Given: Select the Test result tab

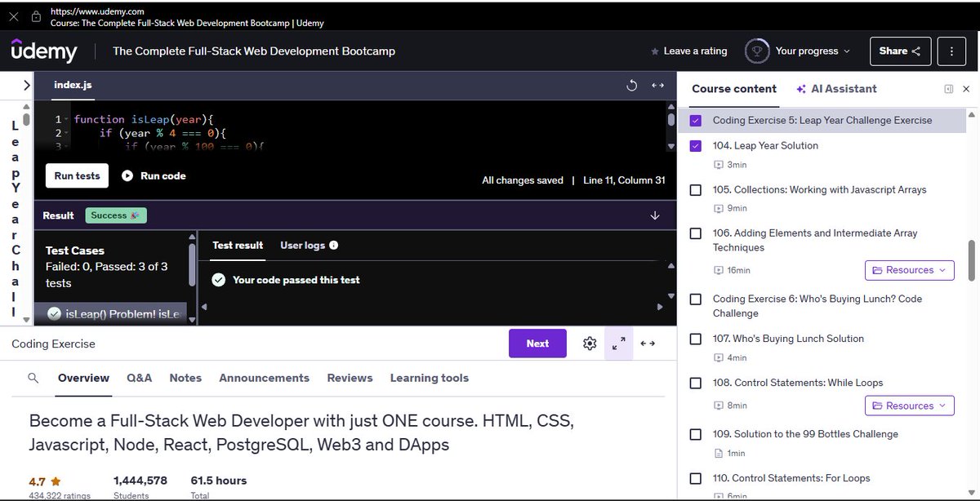Looking at the screenshot, I should 238,245.
